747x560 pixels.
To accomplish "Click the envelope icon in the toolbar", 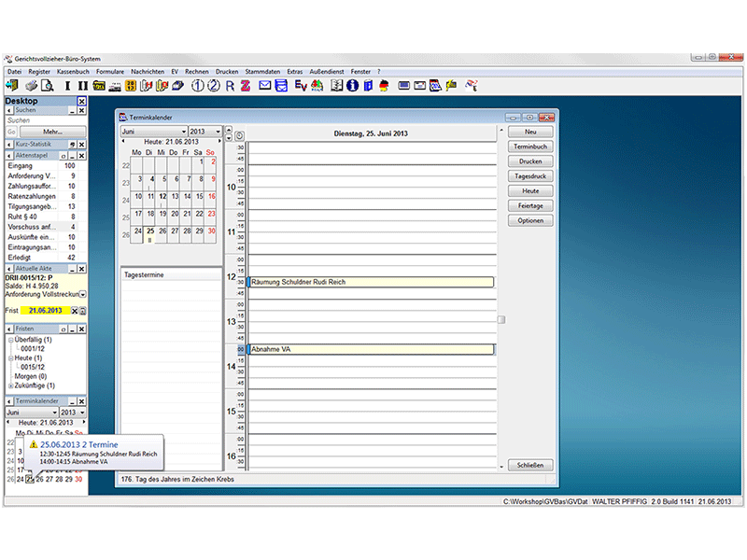I will point(265,86).
